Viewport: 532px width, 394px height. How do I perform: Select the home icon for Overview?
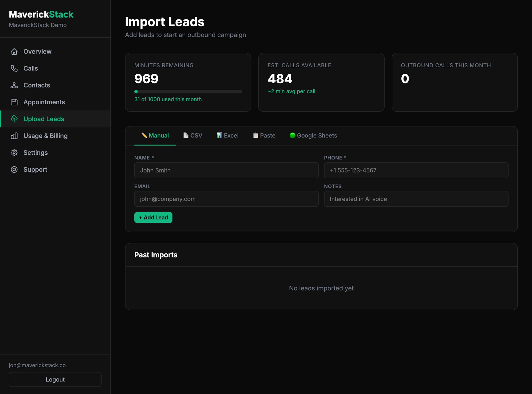[x=14, y=51]
